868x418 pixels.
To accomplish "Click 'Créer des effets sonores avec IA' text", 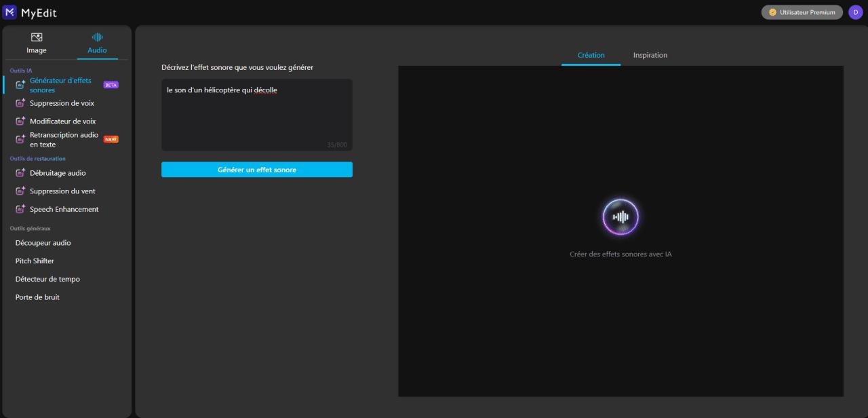I will pyautogui.click(x=620, y=254).
